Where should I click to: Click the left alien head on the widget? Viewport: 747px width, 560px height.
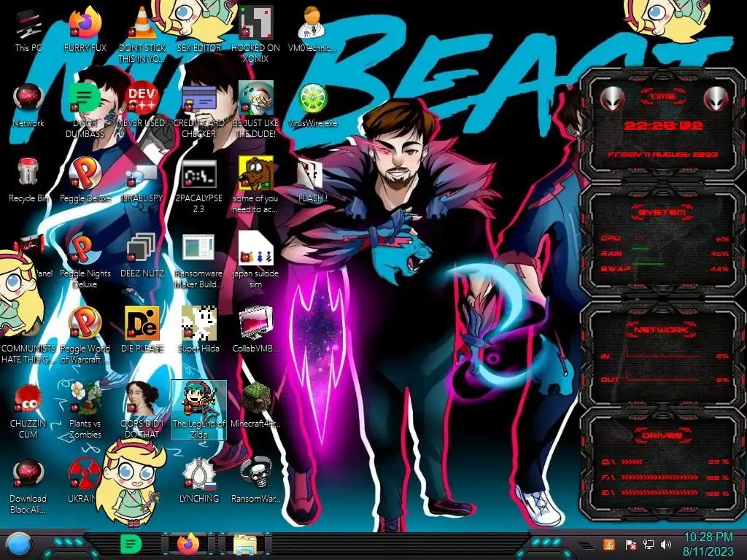[x=612, y=99]
